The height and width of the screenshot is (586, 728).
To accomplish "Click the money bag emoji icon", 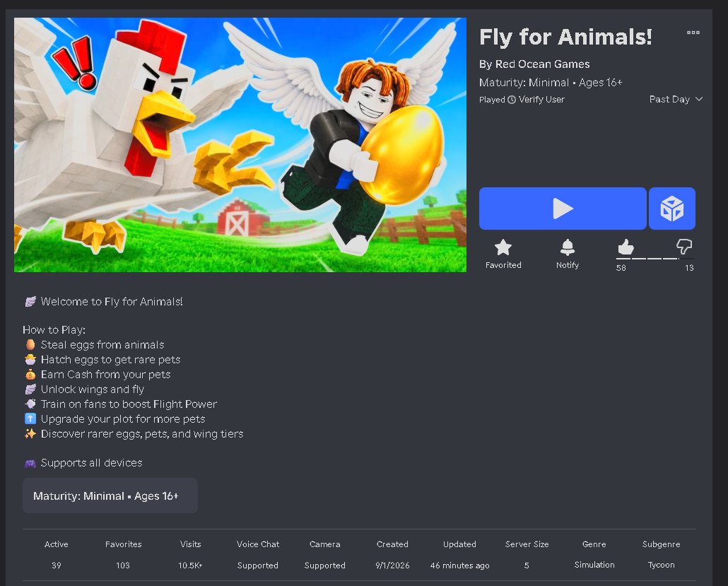I will [x=30, y=374].
